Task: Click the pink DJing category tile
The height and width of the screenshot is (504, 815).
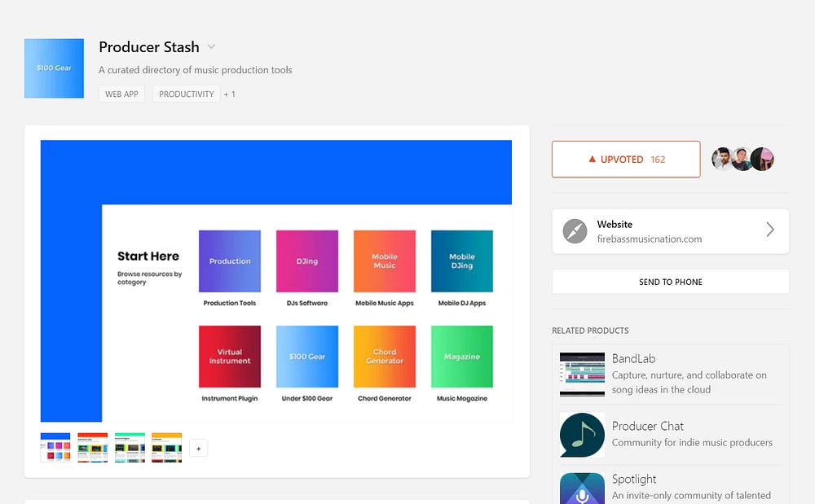Action: 307,261
